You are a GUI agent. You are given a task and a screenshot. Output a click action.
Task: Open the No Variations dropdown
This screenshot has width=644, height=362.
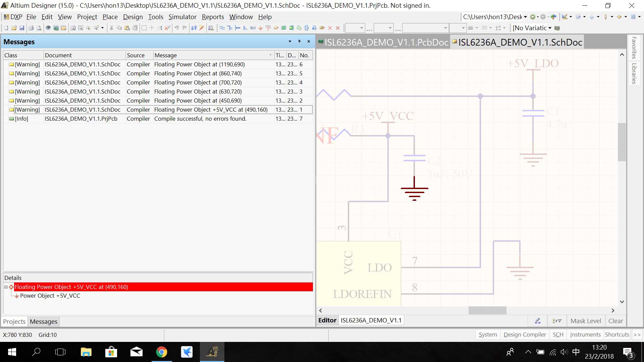pos(550,28)
